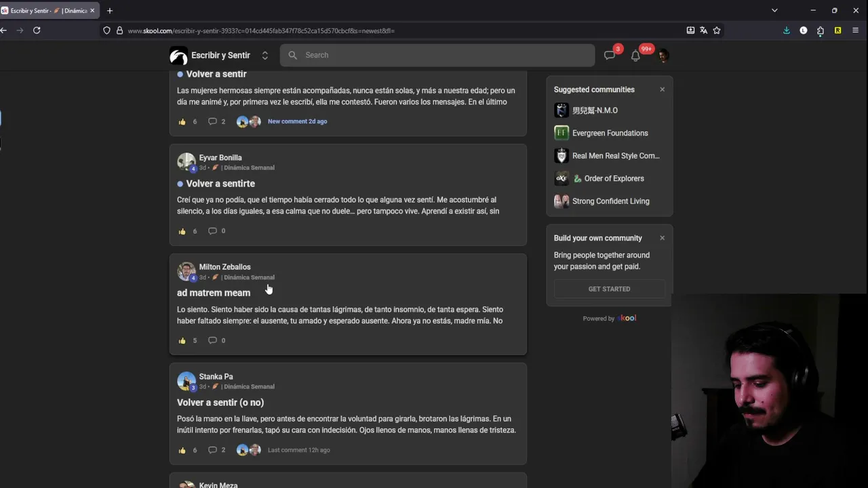Like the Volver a sentir (o no) post
This screenshot has width=868, height=488.
(x=182, y=450)
